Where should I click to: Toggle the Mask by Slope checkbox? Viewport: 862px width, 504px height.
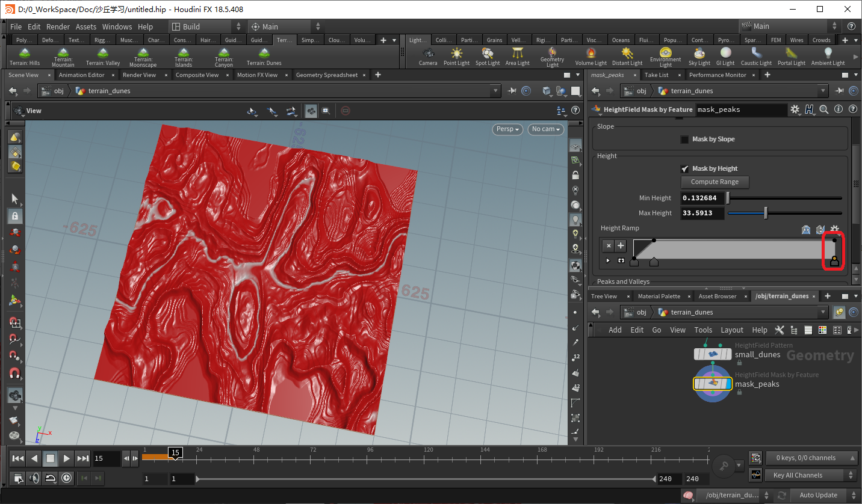click(684, 140)
